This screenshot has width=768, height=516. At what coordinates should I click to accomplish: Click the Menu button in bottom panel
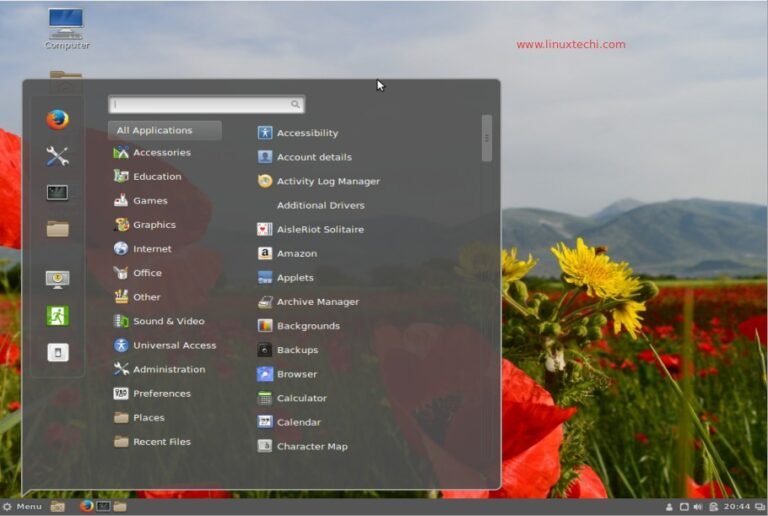[x=22, y=506]
